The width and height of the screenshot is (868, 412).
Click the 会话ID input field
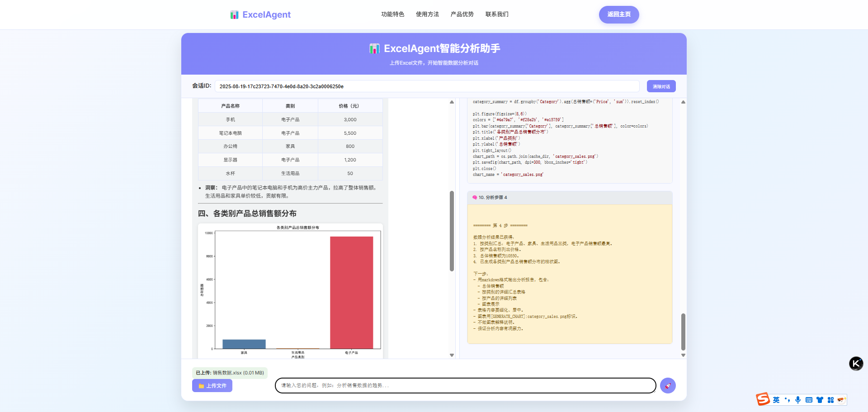pyautogui.click(x=427, y=86)
